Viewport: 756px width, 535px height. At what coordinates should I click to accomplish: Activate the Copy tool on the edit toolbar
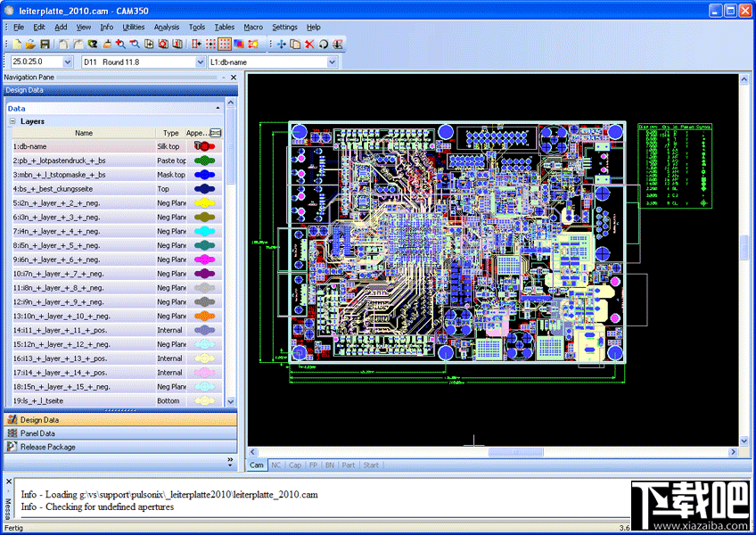point(295,43)
